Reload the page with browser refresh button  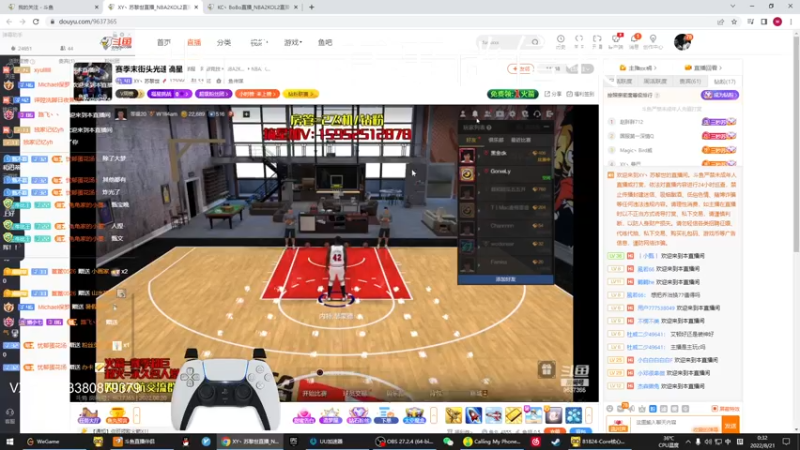36,21
